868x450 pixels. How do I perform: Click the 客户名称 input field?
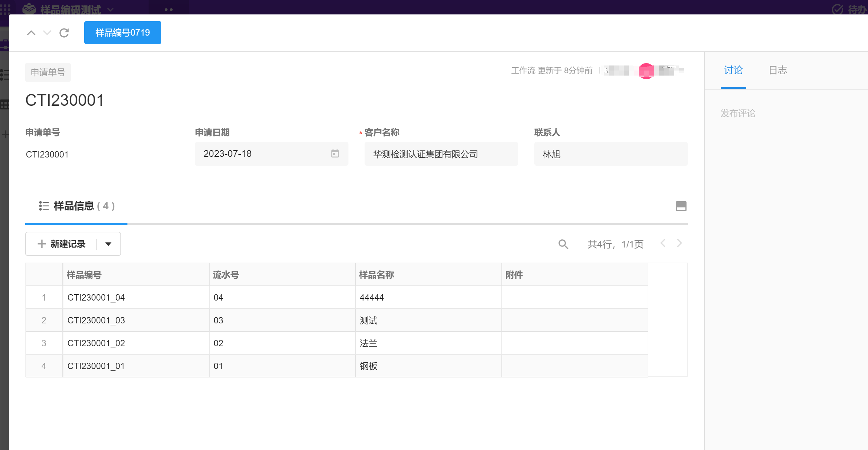[441, 154]
